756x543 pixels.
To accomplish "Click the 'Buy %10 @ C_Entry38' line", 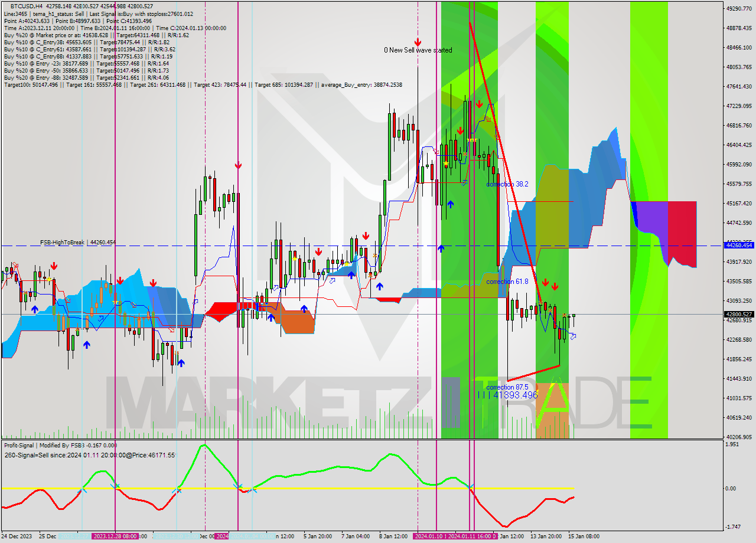I will point(86,42).
